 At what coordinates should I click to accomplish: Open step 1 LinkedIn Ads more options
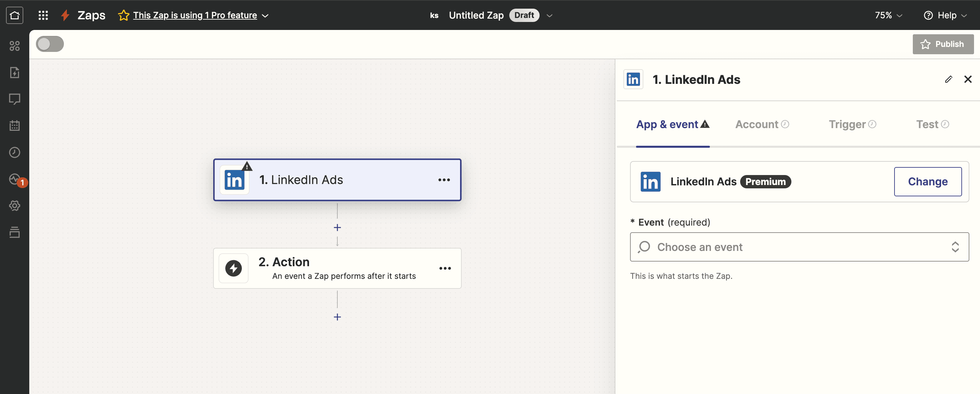click(x=444, y=180)
